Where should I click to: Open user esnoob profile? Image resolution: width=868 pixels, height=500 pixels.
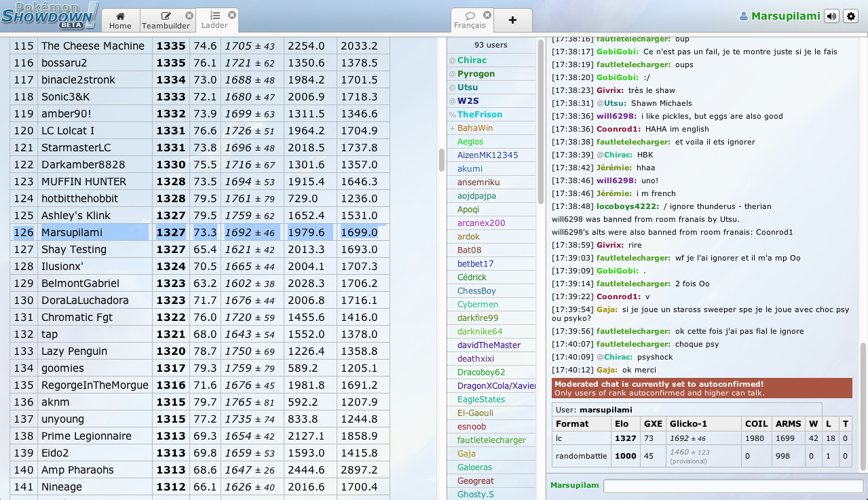(x=492, y=427)
